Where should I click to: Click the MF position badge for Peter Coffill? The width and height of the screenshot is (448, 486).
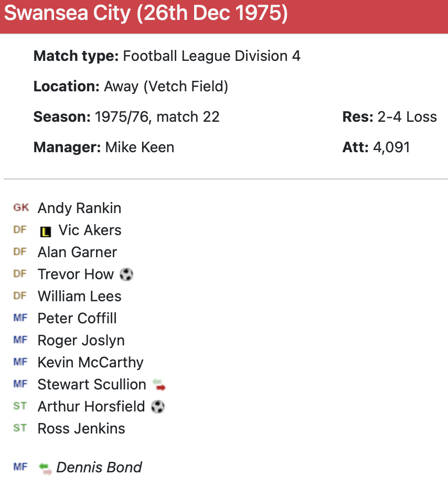point(20,318)
